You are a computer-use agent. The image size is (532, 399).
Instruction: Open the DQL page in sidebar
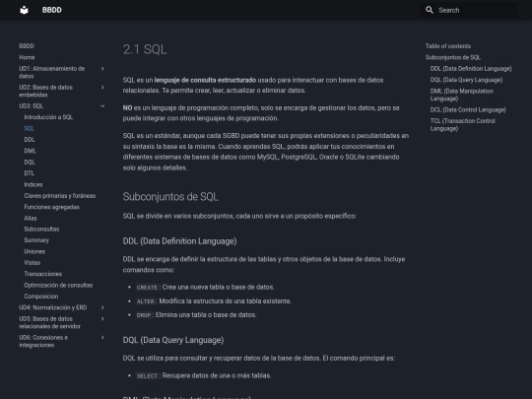pyautogui.click(x=30, y=163)
